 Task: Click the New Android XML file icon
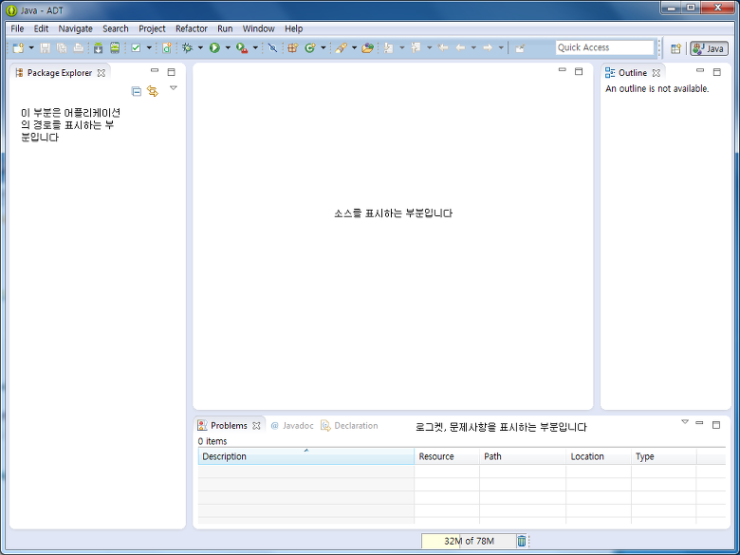click(x=167, y=48)
